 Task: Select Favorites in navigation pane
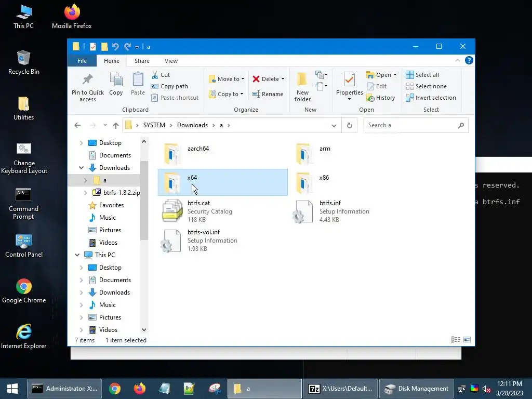click(106, 205)
